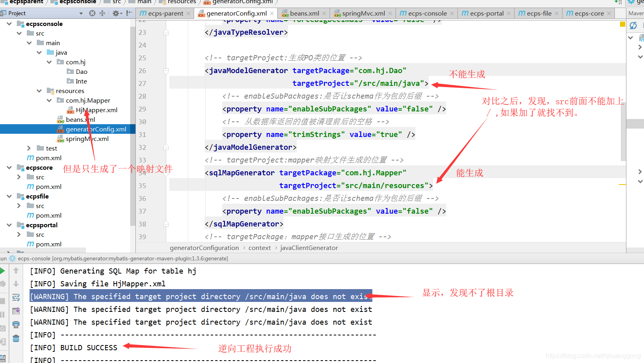Click the Project tree vertical scrollbar
The image size is (644, 363).
coord(133,126)
